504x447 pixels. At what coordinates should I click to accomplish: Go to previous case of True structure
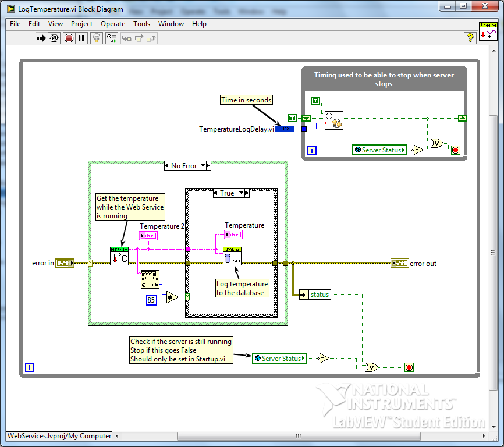(x=216, y=193)
